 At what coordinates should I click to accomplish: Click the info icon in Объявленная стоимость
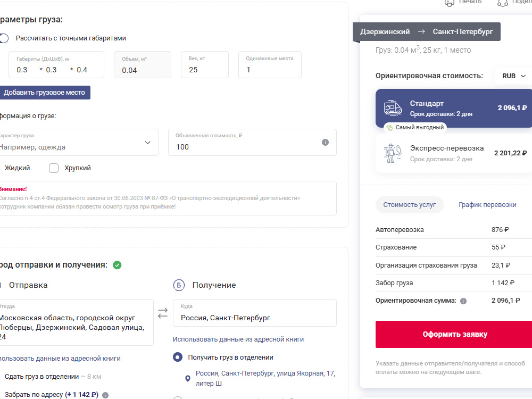point(325,143)
